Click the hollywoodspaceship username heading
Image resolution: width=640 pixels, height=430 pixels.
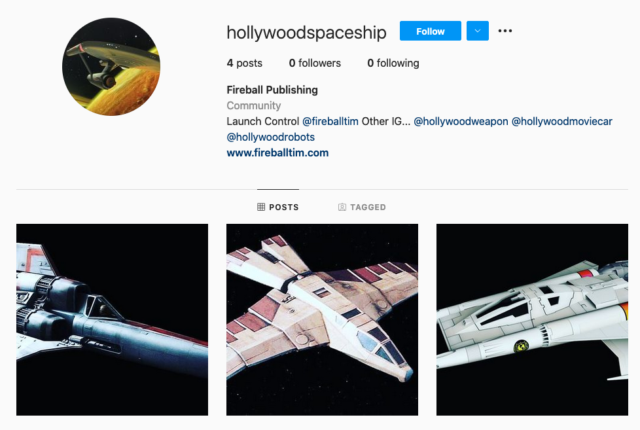pos(307,32)
